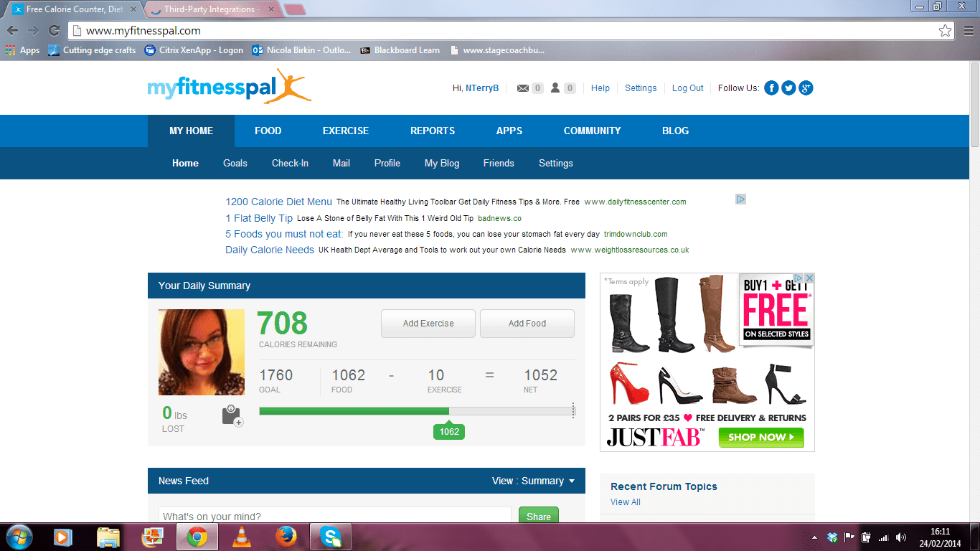Click the What's on your mind field
The width and height of the screenshot is (980, 551).
[x=335, y=517]
